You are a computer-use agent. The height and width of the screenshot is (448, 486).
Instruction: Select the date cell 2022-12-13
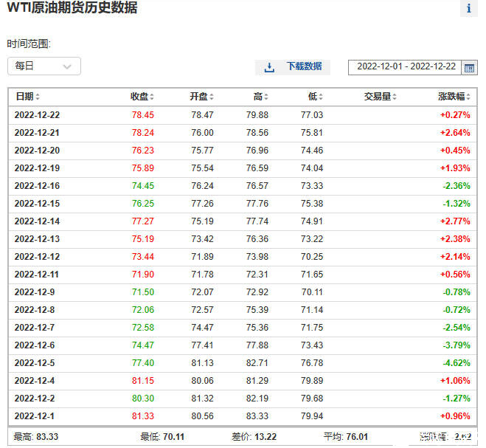[x=37, y=239]
